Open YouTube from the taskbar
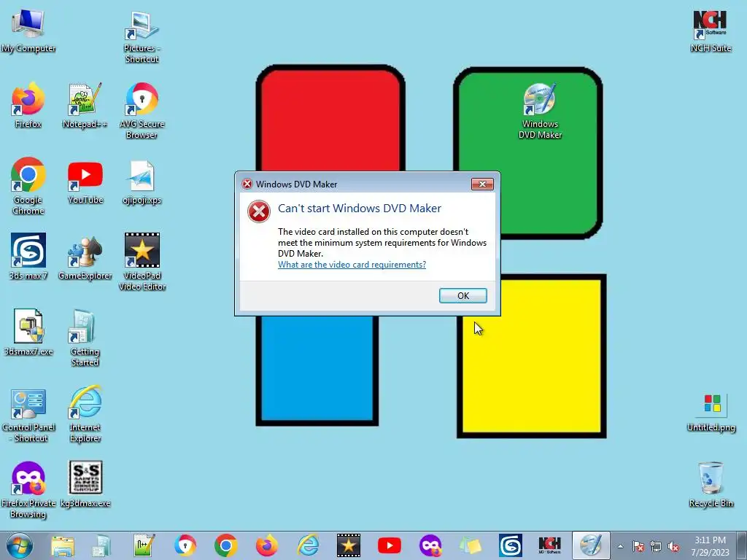Image resolution: width=747 pixels, height=560 pixels. [390, 545]
